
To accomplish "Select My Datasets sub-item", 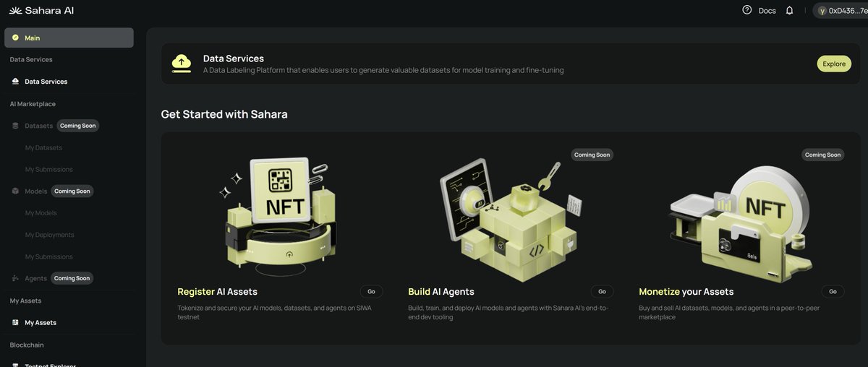I will 43,147.
